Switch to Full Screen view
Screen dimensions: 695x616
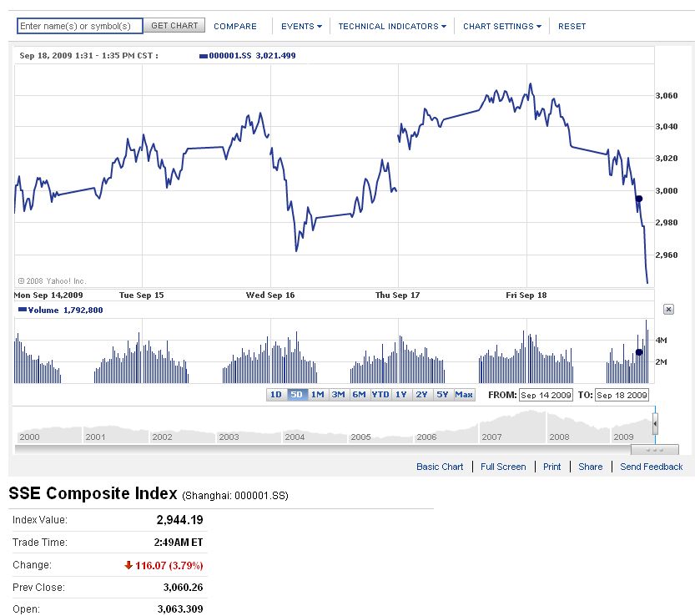tap(503, 467)
